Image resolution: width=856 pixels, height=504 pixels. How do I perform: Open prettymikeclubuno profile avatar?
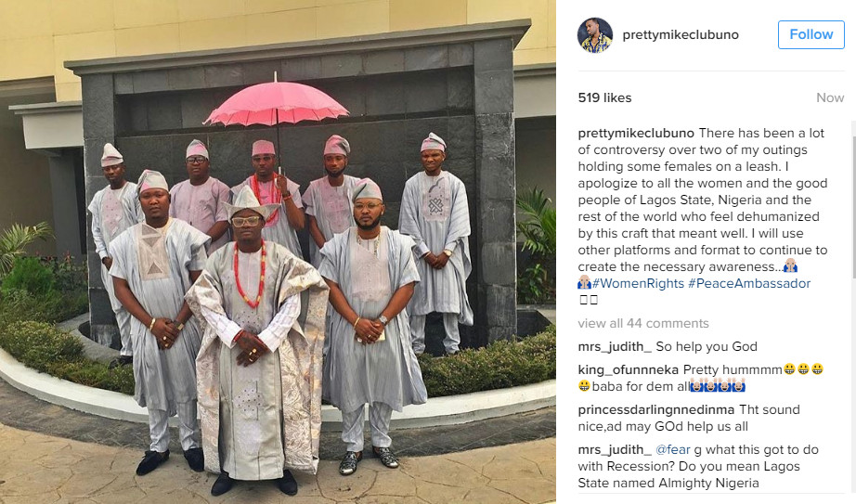pyautogui.click(x=595, y=35)
